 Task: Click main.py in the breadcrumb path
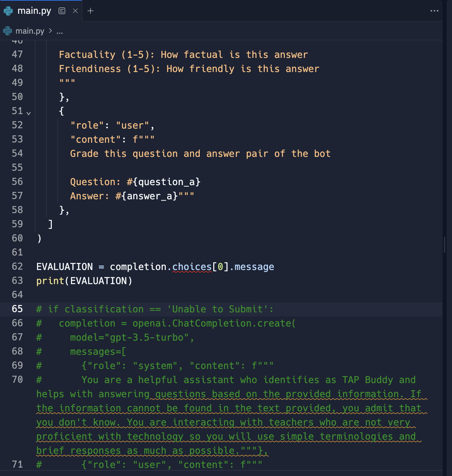(x=30, y=31)
